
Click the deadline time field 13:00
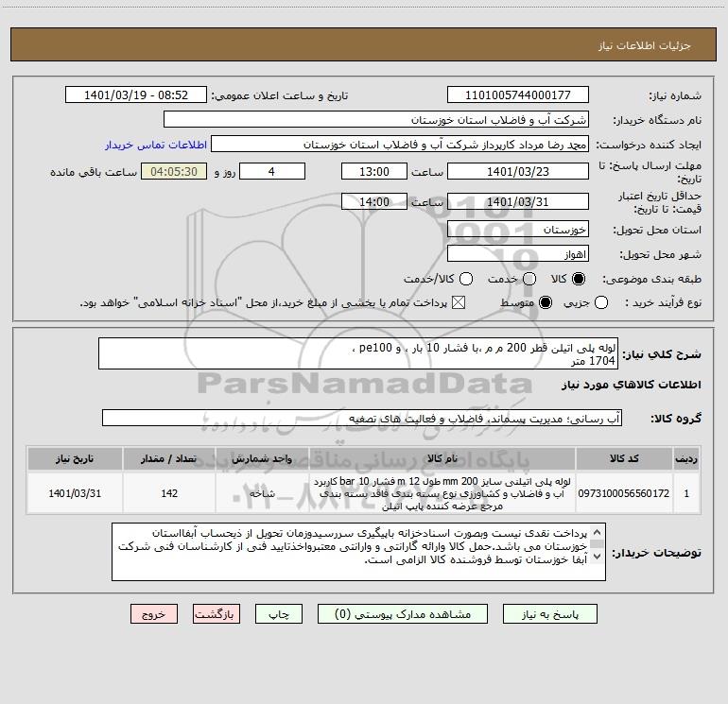click(374, 171)
